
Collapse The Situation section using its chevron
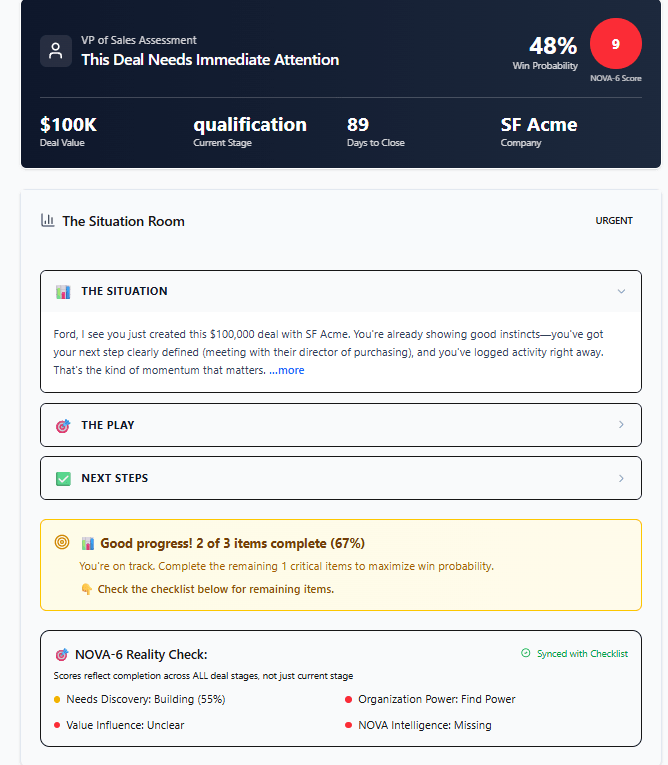(x=621, y=291)
